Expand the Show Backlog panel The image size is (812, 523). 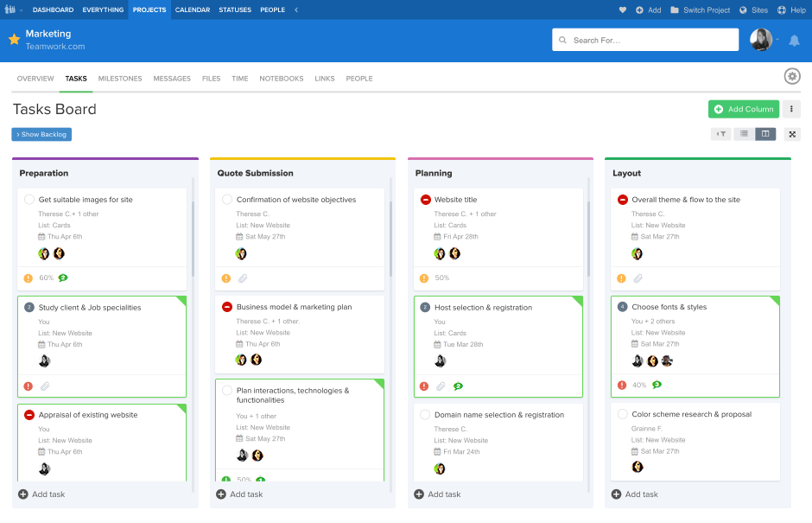pyautogui.click(x=41, y=134)
